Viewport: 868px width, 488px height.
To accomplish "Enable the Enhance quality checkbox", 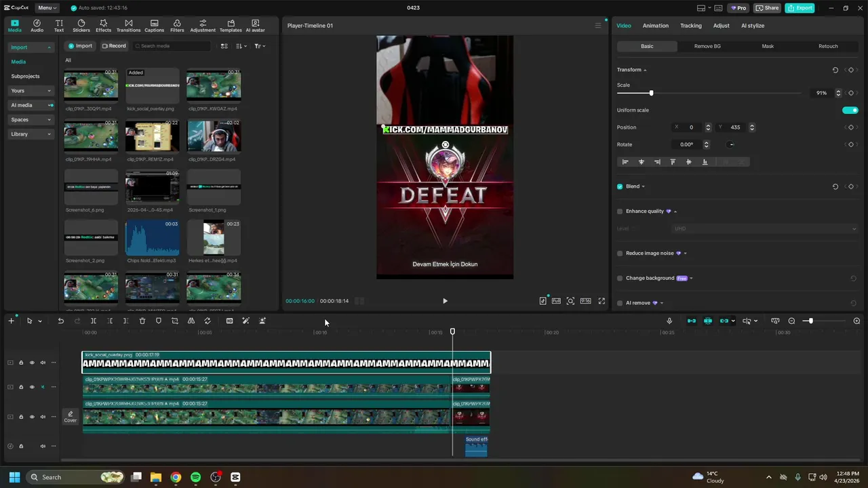I will tap(620, 211).
